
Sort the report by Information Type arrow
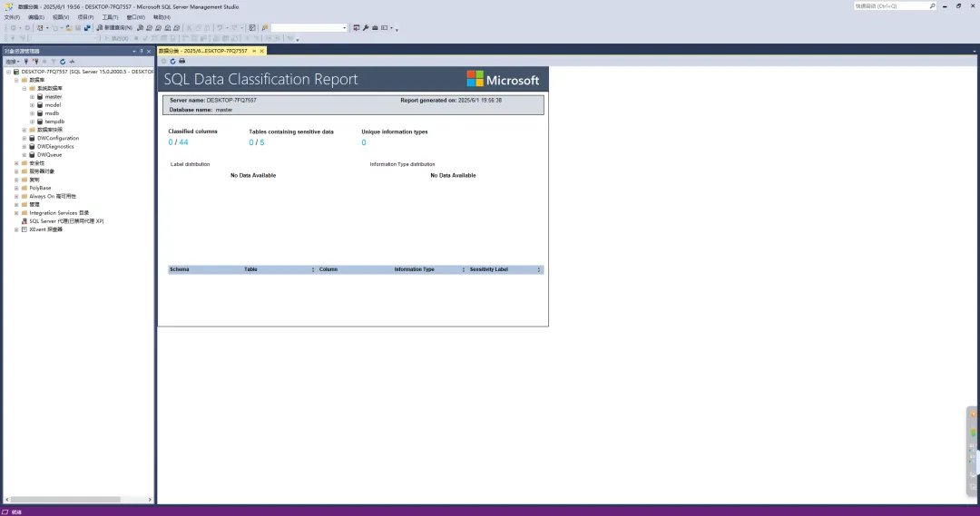click(x=463, y=270)
